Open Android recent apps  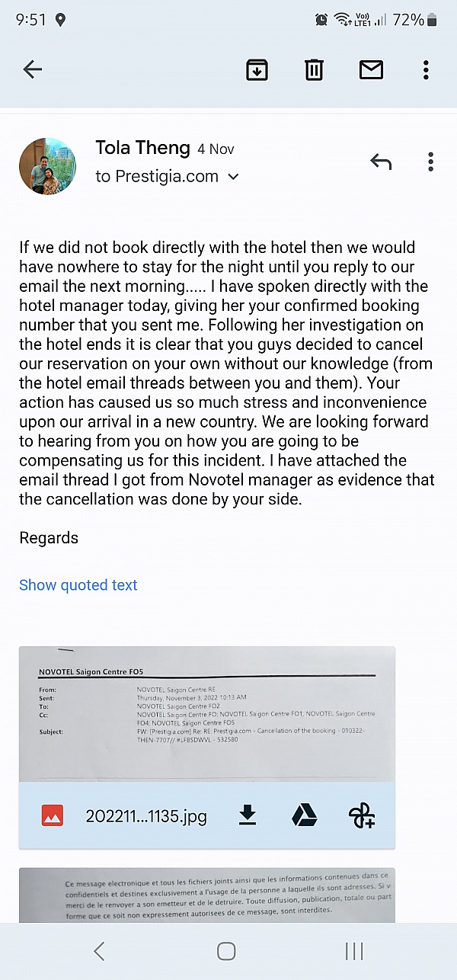354,951
